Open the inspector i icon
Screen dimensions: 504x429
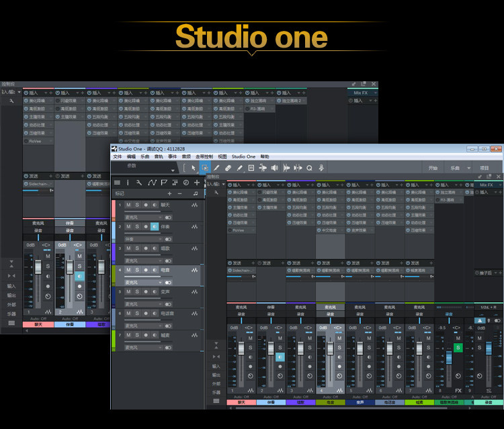pyautogui.click(x=128, y=183)
